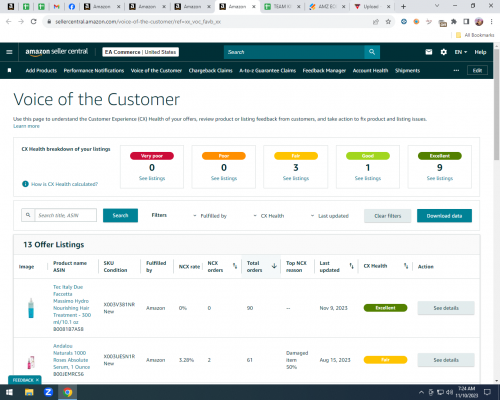The height and width of the screenshot is (400, 500).
Task: Open Add Products menu item
Action: (41, 70)
